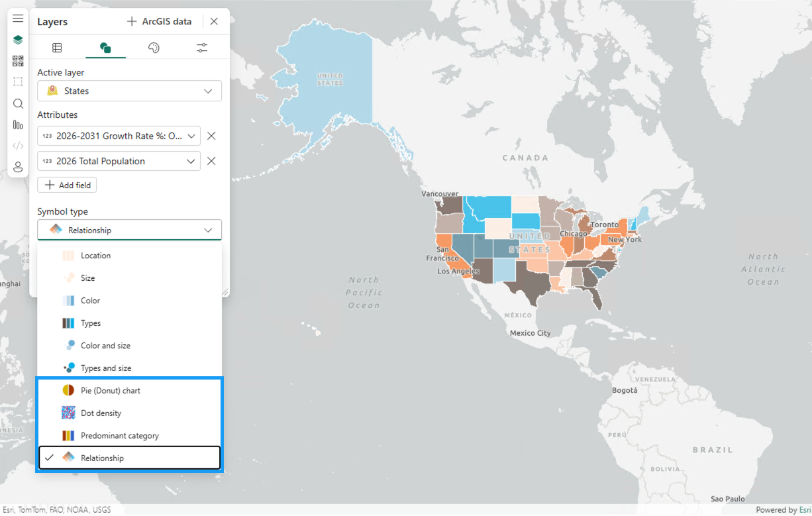
Task: Close the Layers panel
Action: click(x=214, y=21)
